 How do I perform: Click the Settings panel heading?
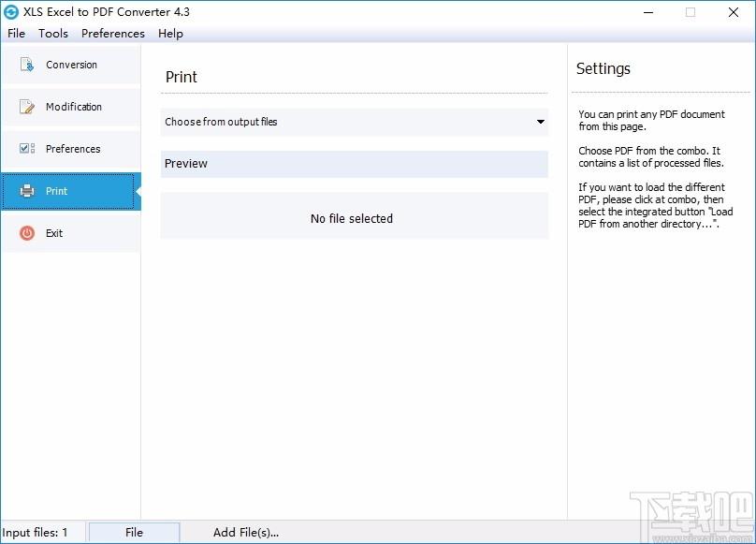tap(603, 68)
